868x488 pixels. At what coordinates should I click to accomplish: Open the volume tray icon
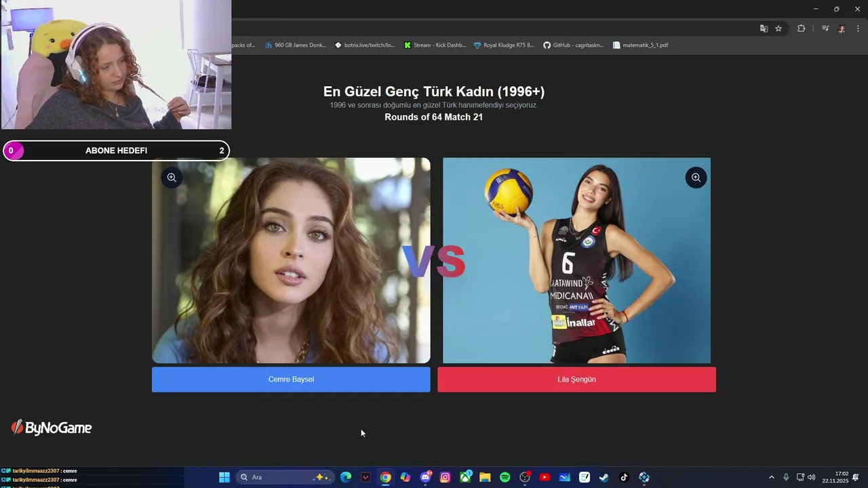(x=812, y=477)
